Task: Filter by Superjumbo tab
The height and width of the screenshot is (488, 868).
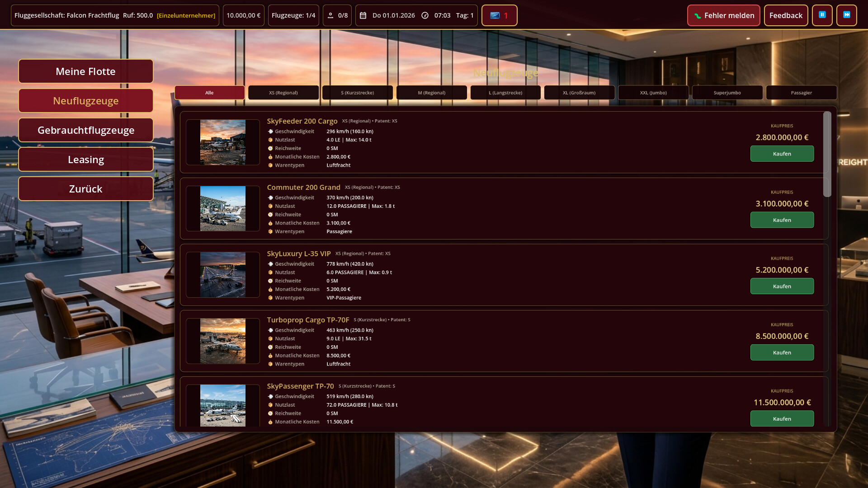Action: point(727,93)
